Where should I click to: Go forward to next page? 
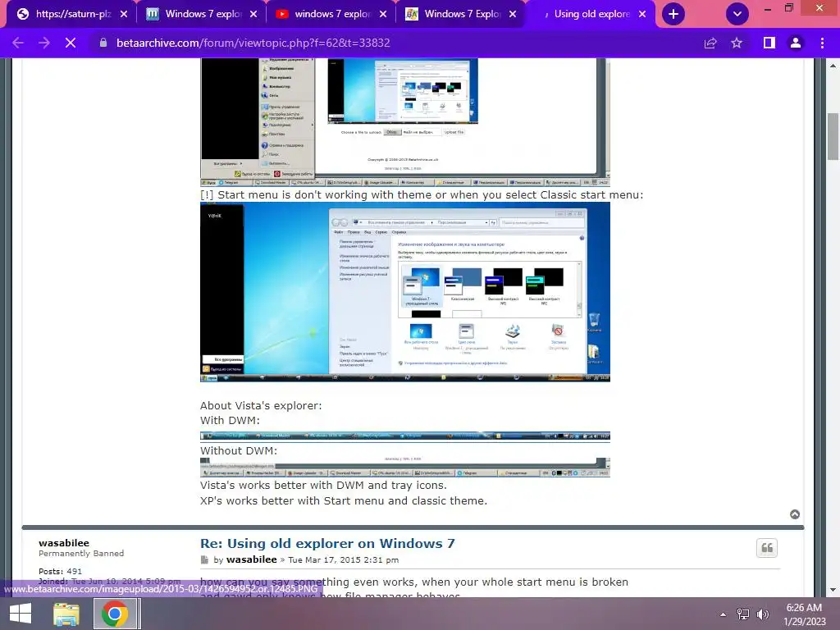[x=44, y=43]
